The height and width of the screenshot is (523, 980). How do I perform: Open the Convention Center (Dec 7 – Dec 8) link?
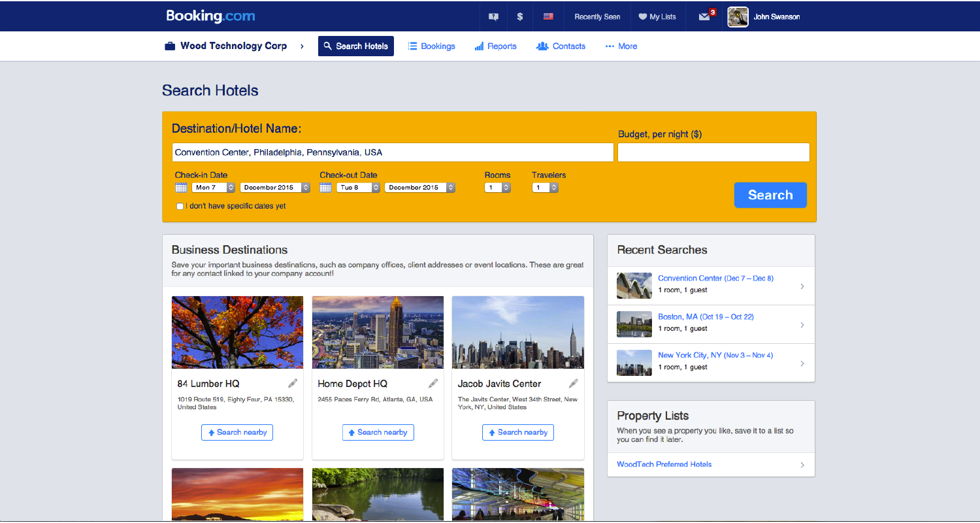coord(715,278)
